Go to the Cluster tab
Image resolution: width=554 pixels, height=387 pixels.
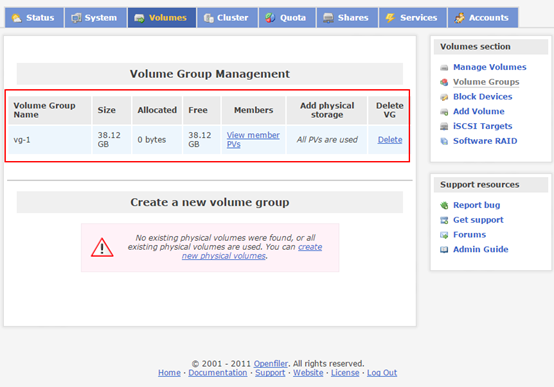pyautogui.click(x=227, y=18)
